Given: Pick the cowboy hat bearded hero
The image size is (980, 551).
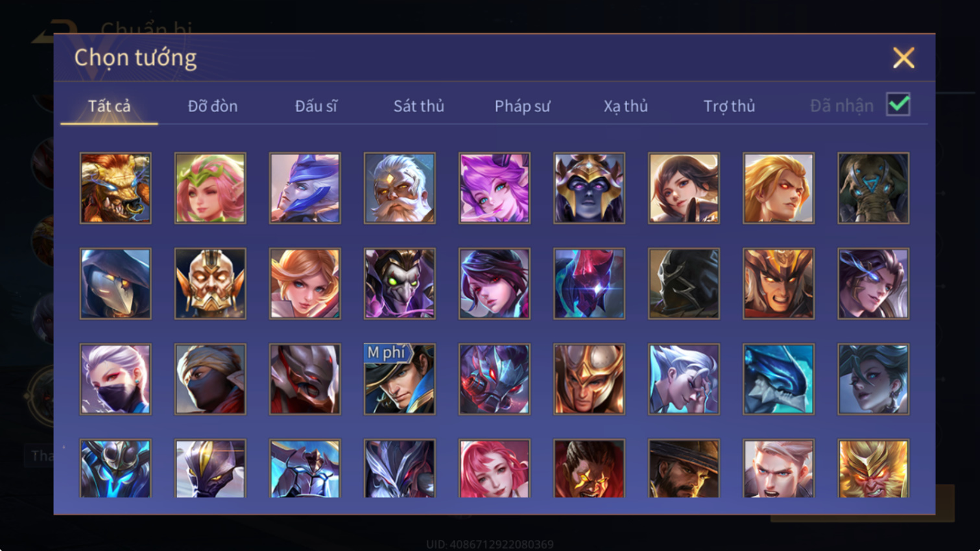Looking at the screenshot, I should point(684,469).
